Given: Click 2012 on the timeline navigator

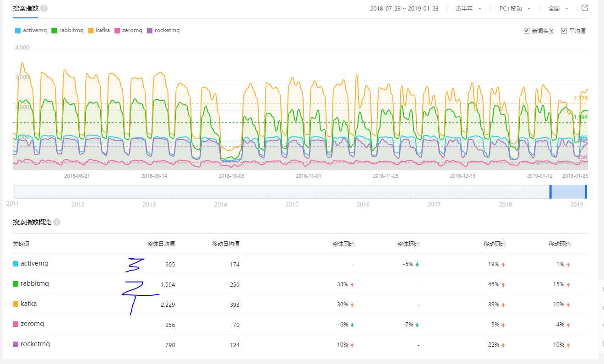Looking at the screenshot, I should (78, 205).
